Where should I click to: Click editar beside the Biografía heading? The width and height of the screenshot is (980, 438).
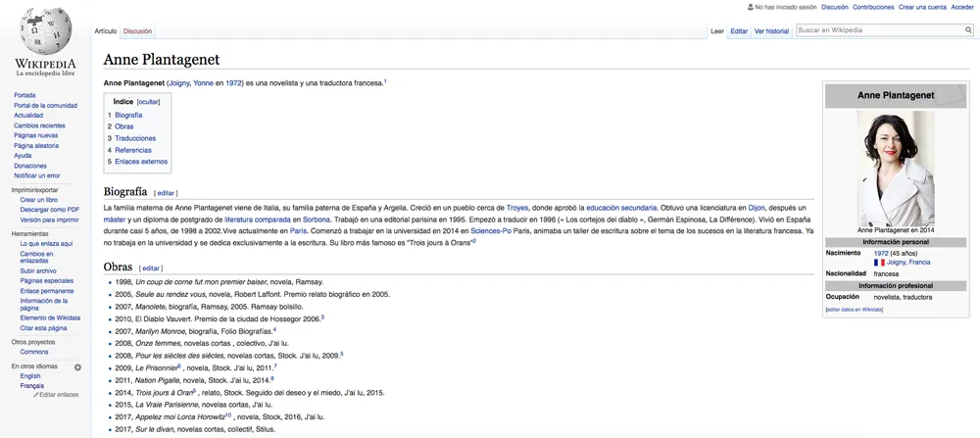click(x=166, y=193)
